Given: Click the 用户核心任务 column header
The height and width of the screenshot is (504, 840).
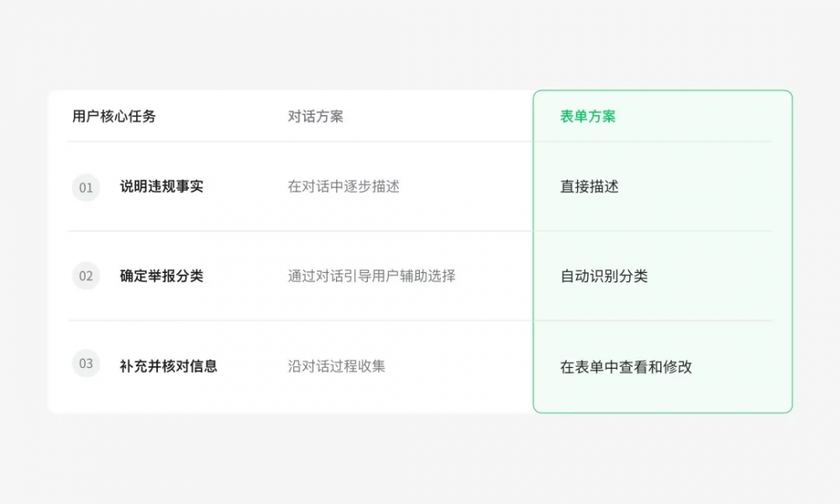Looking at the screenshot, I should pos(114,116).
